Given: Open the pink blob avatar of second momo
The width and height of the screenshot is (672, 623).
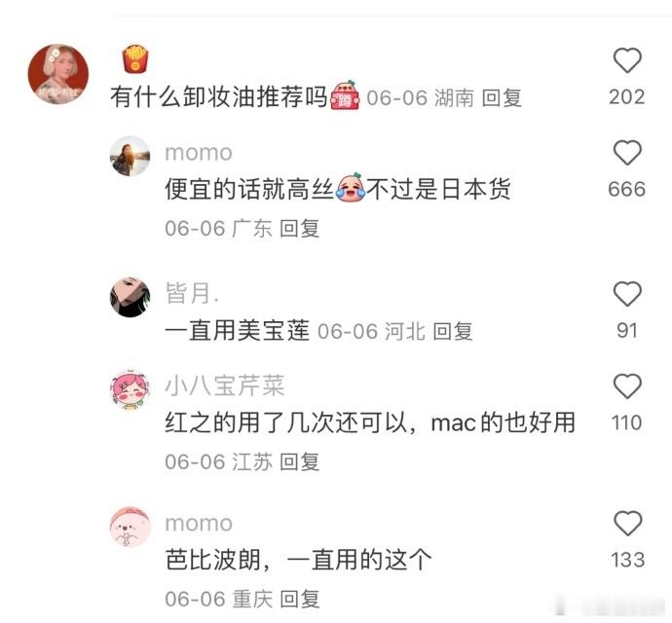Looking at the screenshot, I should [x=130, y=527].
